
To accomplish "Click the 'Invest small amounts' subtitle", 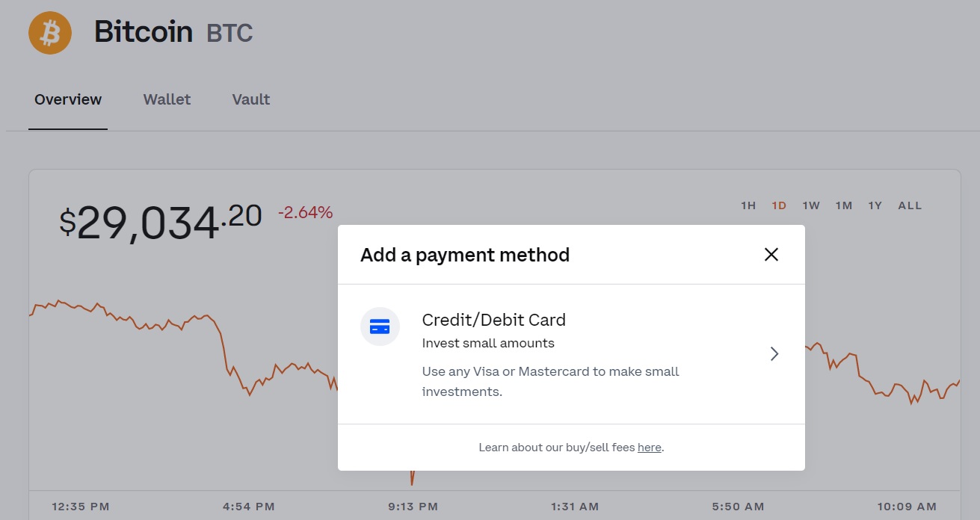I will tap(488, 343).
